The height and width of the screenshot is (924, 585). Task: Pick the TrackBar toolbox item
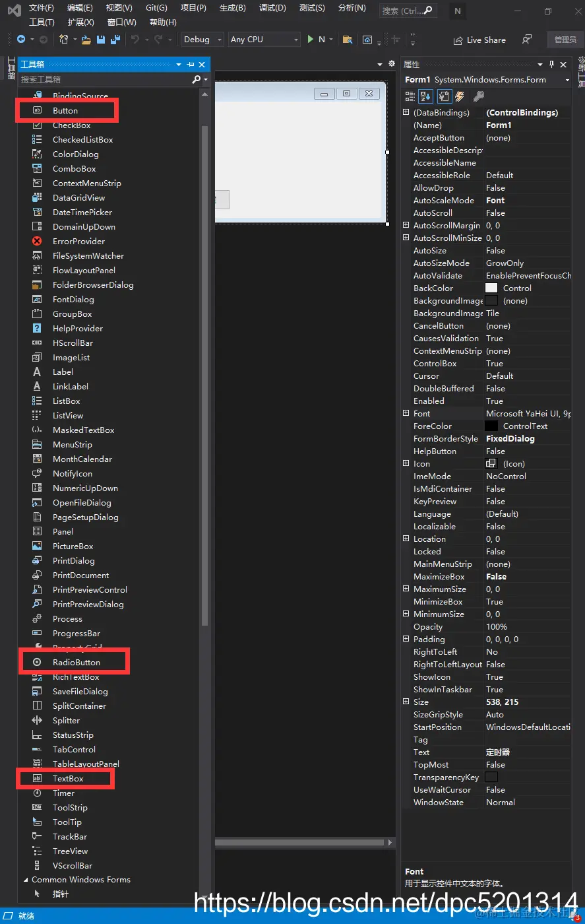point(69,837)
